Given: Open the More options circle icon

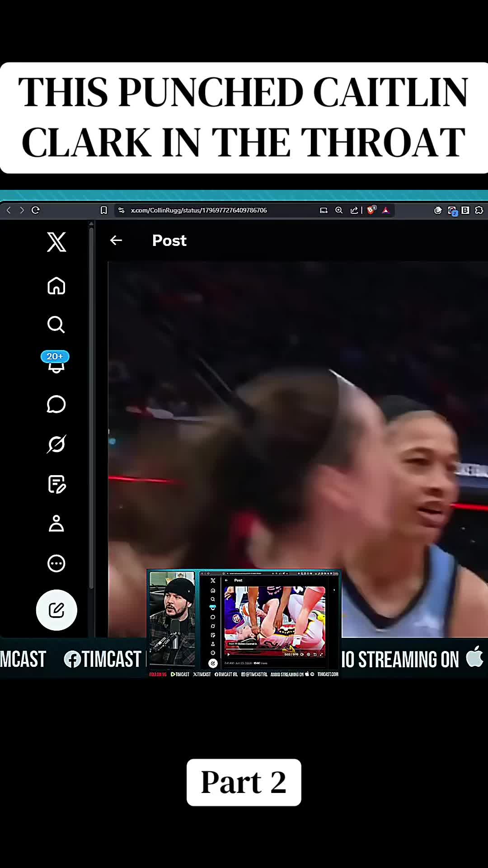Looking at the screenshot, I should (56, 563).
